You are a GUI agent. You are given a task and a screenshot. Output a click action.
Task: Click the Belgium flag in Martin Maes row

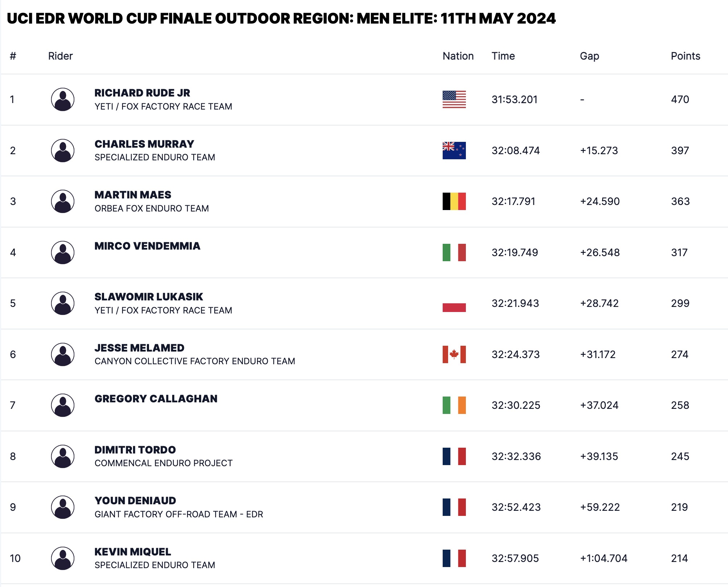[454, 201]
